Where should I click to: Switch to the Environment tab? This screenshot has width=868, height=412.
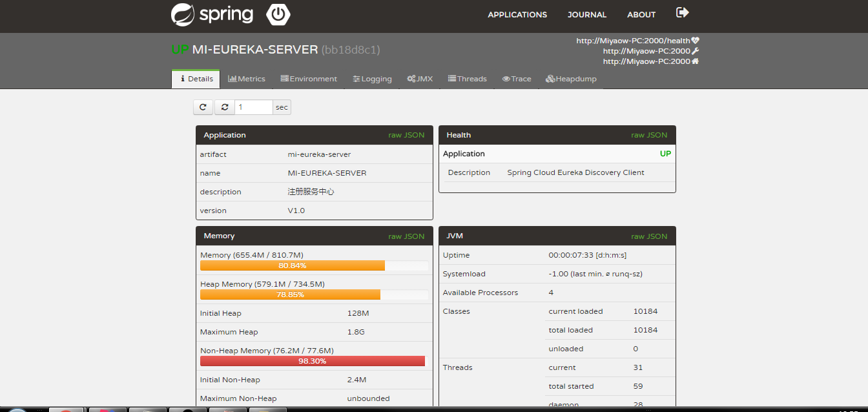(x=309, y=79)
